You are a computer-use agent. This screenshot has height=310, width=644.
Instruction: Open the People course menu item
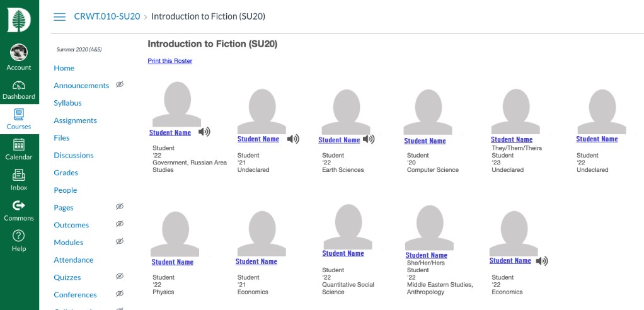pyautogui.click(x=65, y=190)
